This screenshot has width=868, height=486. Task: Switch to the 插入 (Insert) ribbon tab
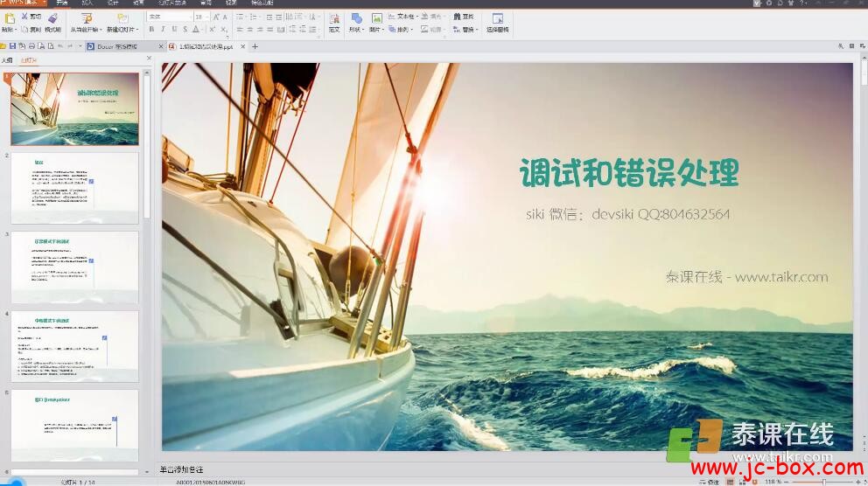87,3
